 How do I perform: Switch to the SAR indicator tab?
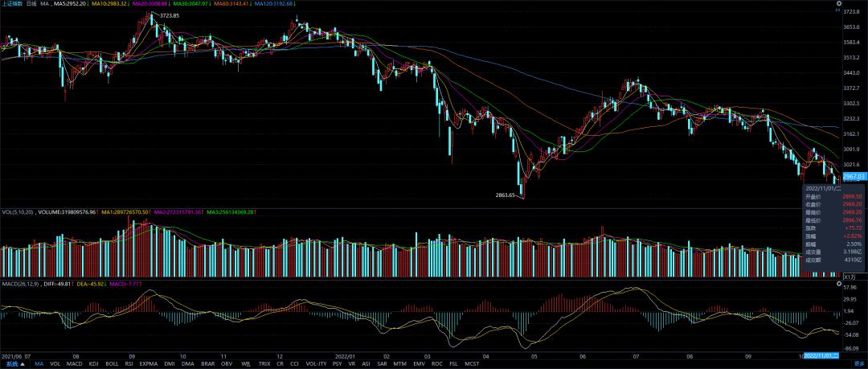pos(382,364)
